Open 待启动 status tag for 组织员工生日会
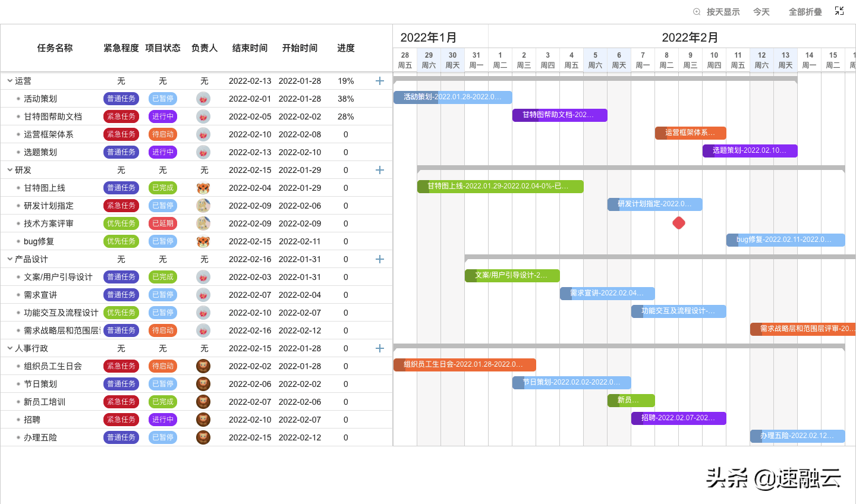This screenshot has width=856, height=504. 163,366
